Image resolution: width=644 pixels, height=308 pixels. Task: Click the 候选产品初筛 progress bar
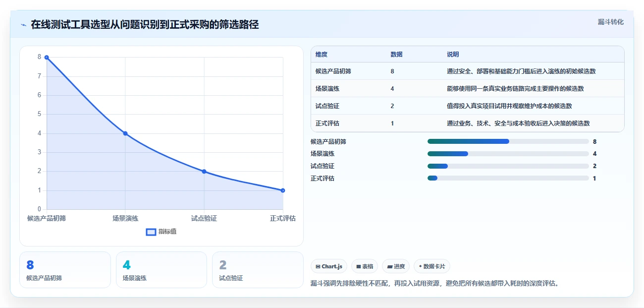pyautogui.click(x=508, y=141)
